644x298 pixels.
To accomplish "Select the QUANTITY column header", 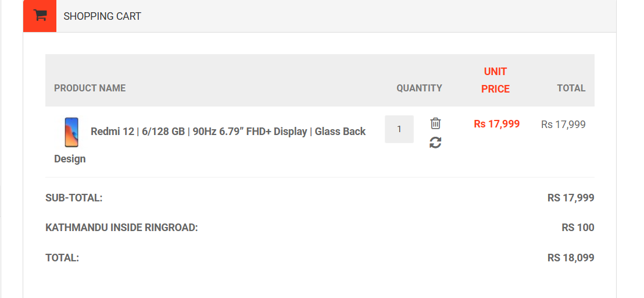I will coord(419,88).
